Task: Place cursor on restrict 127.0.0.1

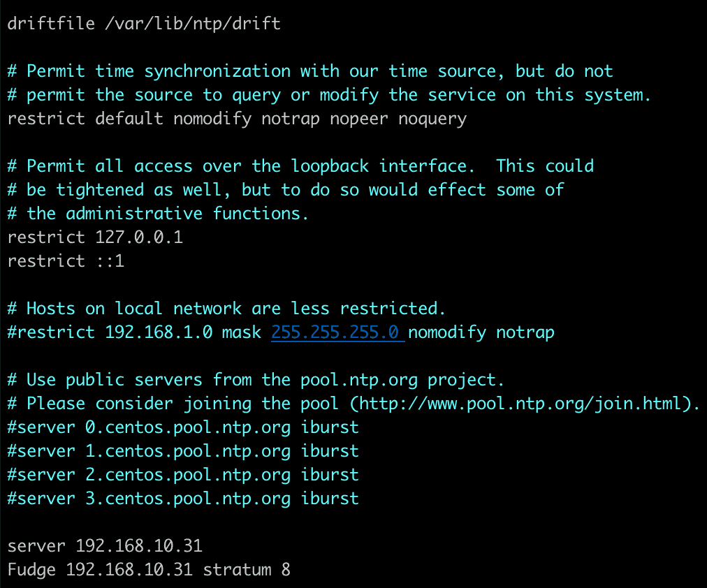Action: [95, 237]
